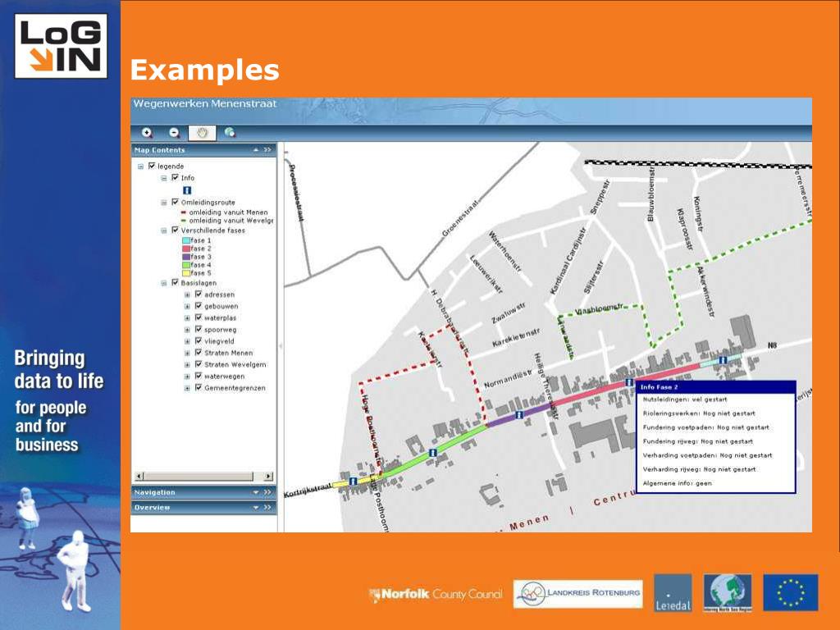Click the info marker on the purple fase 3 segment
The height and width of the screenshot is (630, 840).
click(x=518, y=414)
